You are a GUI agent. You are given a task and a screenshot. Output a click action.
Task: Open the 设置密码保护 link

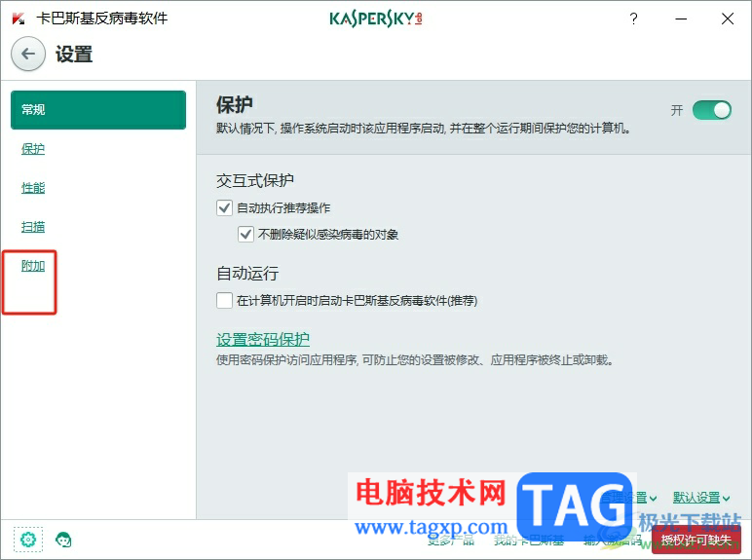pos(263,340)
